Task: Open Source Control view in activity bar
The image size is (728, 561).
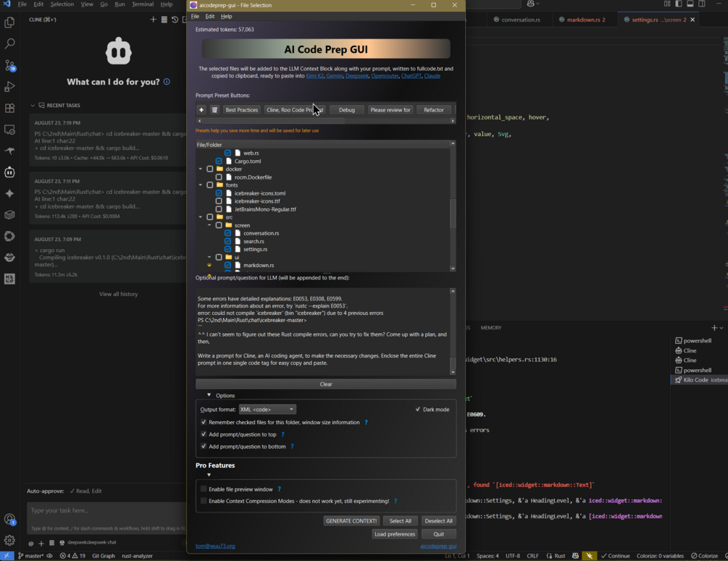Action: pyautogui.click(x=9, y=65)
